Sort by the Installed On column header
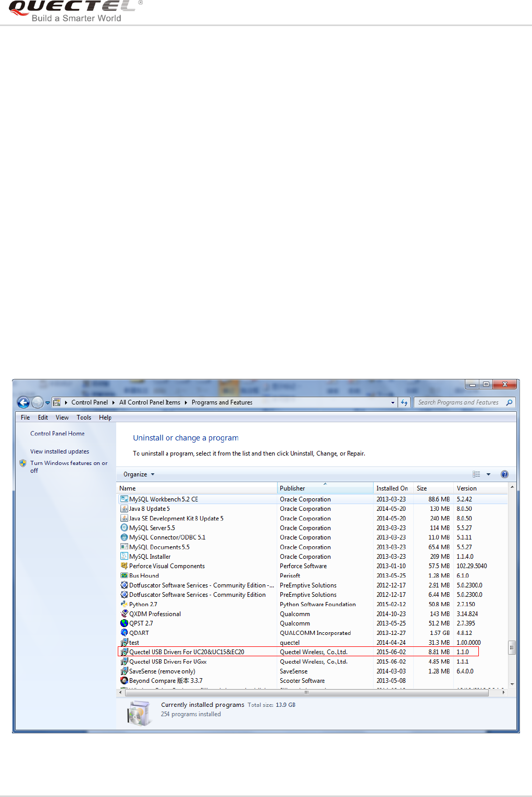This screenshot has height=797, width=532. 393,488
